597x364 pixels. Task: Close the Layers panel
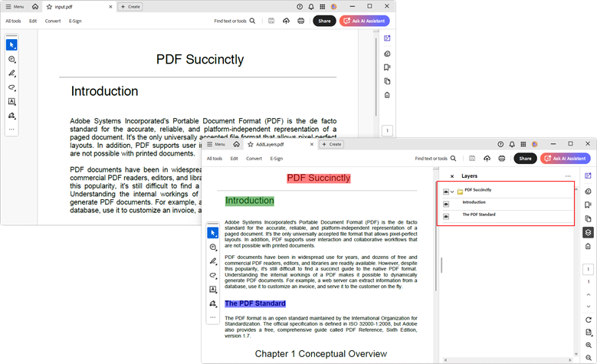click(x=452, y=176)
